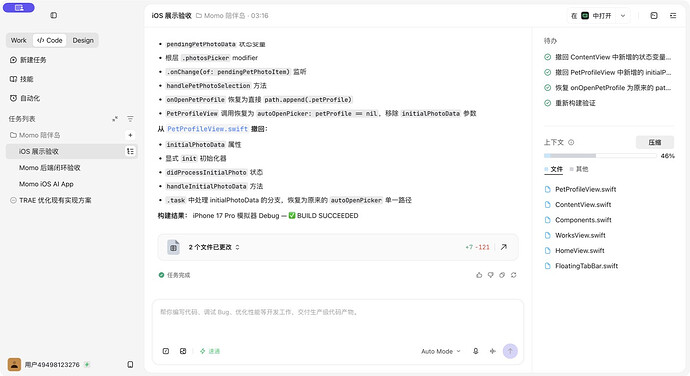Open WorksView.swift in context files
690x376 pixels.
coord(580,236)
